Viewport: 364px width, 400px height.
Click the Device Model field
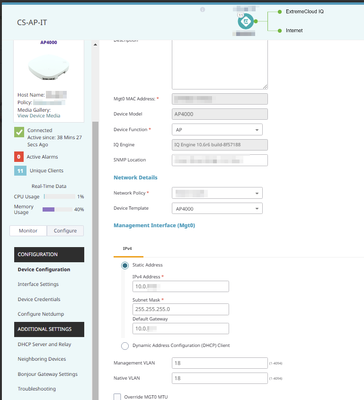pyautogui.click(x=220, y=114)
